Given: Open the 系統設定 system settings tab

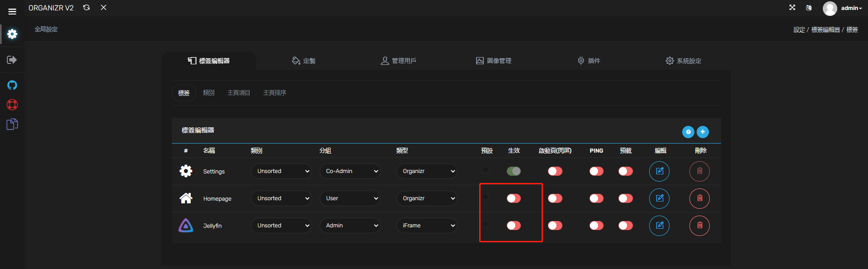Looking at the screenshot, I should [683, 61].
